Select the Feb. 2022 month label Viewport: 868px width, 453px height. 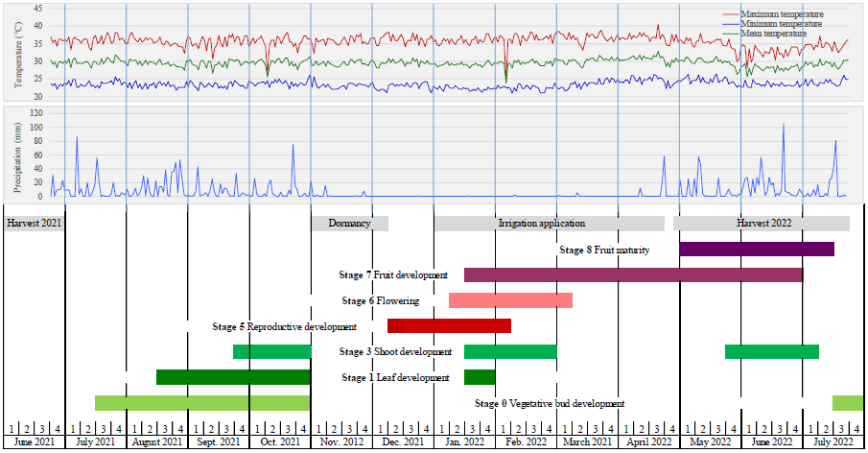[x=526, y=442]
